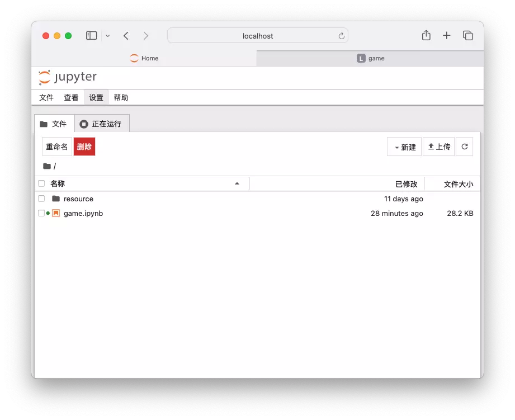Click the '28.2 KB' file size
The height and width of the screenshot is (420, 515).
(460, 214)
